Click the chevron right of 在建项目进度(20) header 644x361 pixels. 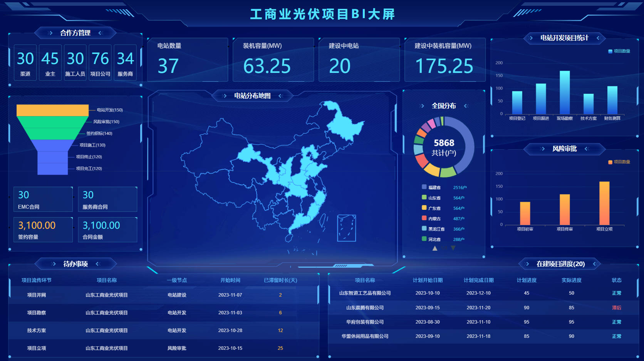tap(594, 264)
